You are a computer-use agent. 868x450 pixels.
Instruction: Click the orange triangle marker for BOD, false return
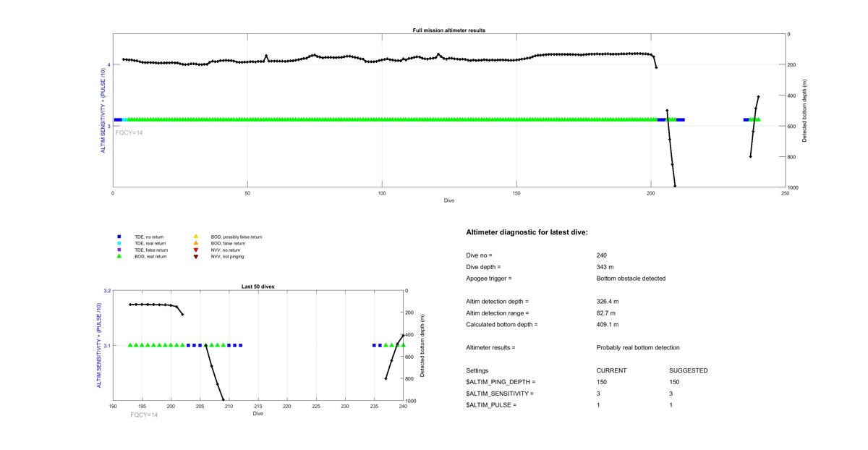click(195, 243)
